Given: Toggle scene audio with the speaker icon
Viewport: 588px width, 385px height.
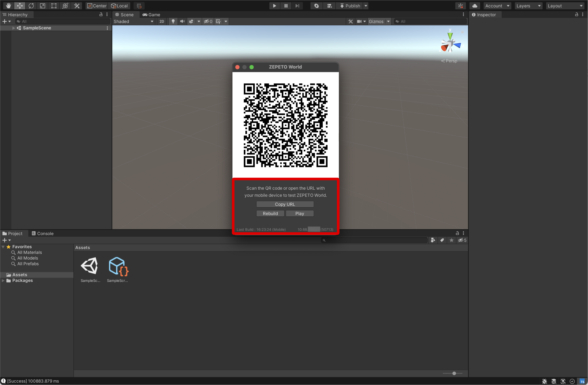Looking at the screenshot, I should point(182,22).
